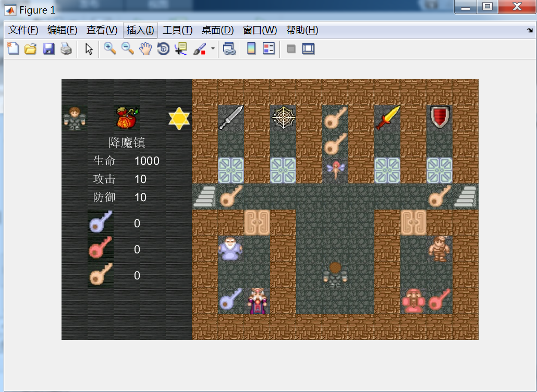Viewport: 537px width, 392px height.
Task: Print figure with the printer icon
Action: point(66,48)
